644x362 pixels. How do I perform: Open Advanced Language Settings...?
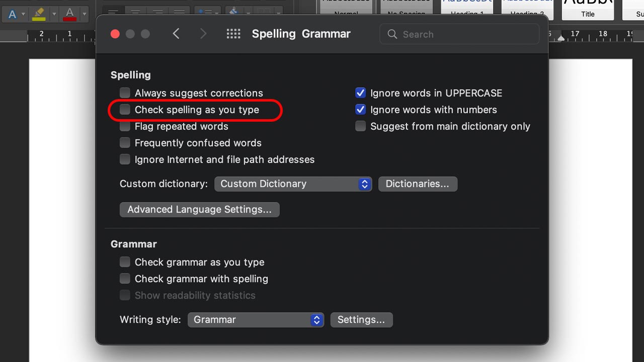coord(200,210)
